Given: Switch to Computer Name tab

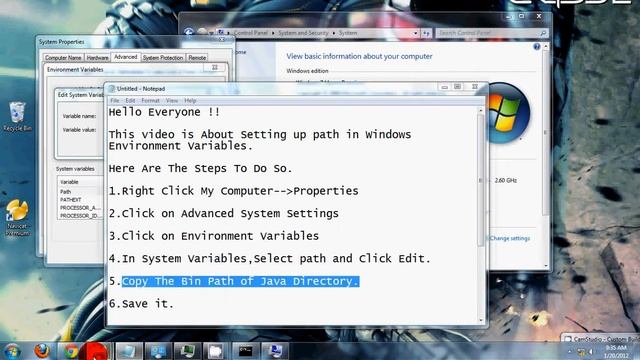Looking at the screenshot, I should coord(63,58).
